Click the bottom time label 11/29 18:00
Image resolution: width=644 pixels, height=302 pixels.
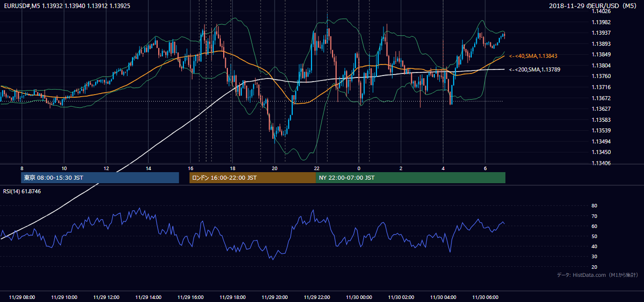pos(232,297)
